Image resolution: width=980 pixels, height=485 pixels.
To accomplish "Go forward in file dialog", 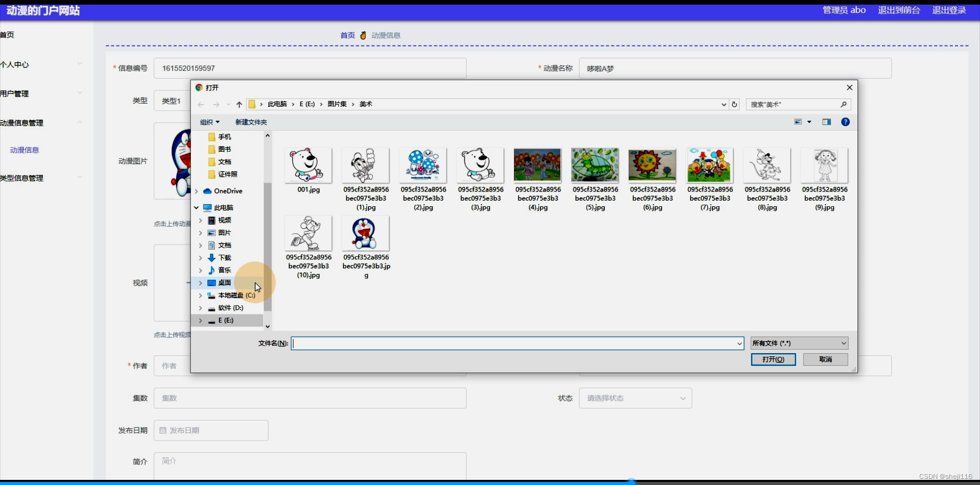I will coord(216,105).
